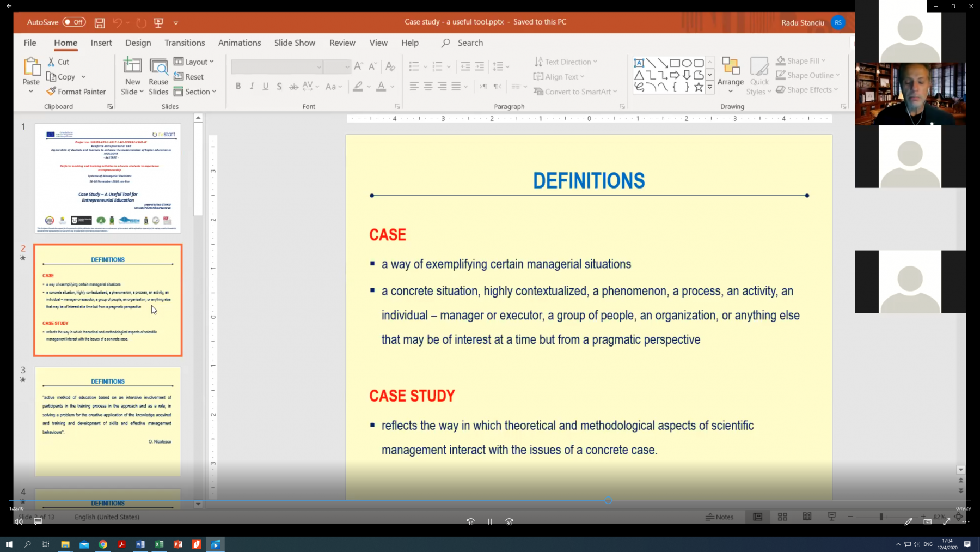The width and height of the screenshot is (980, 552).
Task: Toggle text shadow
Action: [x=279, y=86]
